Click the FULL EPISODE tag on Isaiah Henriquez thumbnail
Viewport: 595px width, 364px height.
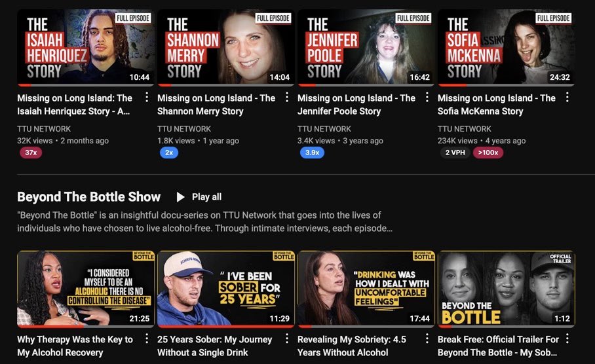[x=133, y=18]
